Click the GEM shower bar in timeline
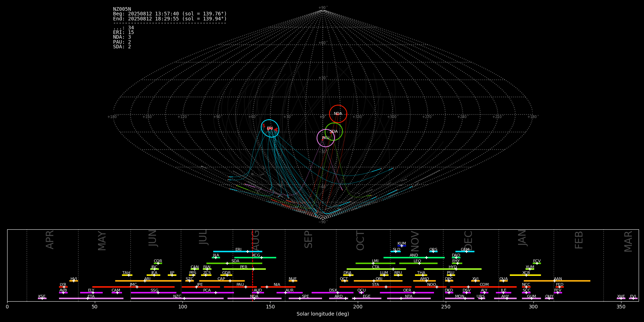Screen dimensions: 644x322 coord(465,252)
